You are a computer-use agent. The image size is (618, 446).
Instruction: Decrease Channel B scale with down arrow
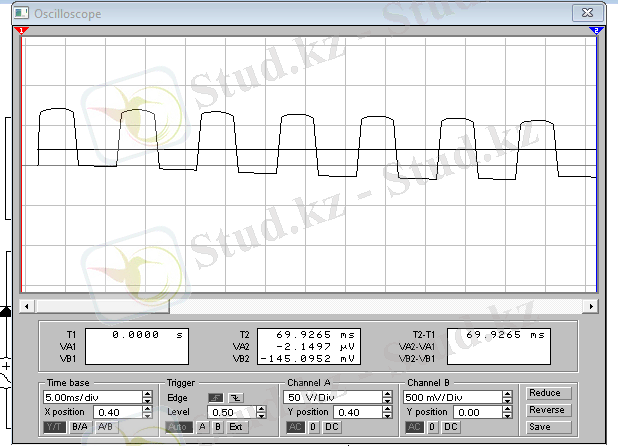(507, 400)
